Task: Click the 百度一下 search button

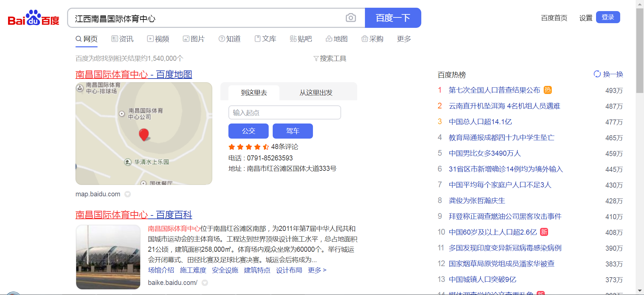Action: [393, 18]
